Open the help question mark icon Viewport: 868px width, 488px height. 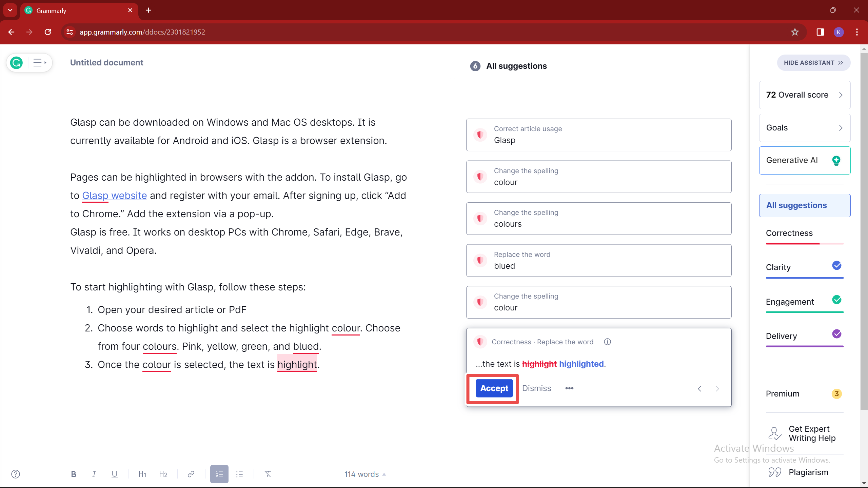[16, 474]
